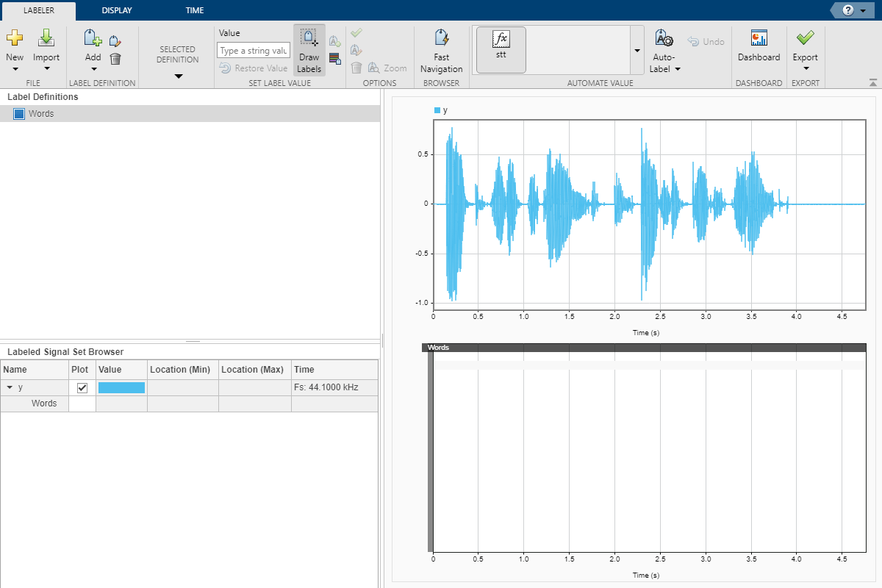Expand the Selected Definition dropdown

pos(177,76)
